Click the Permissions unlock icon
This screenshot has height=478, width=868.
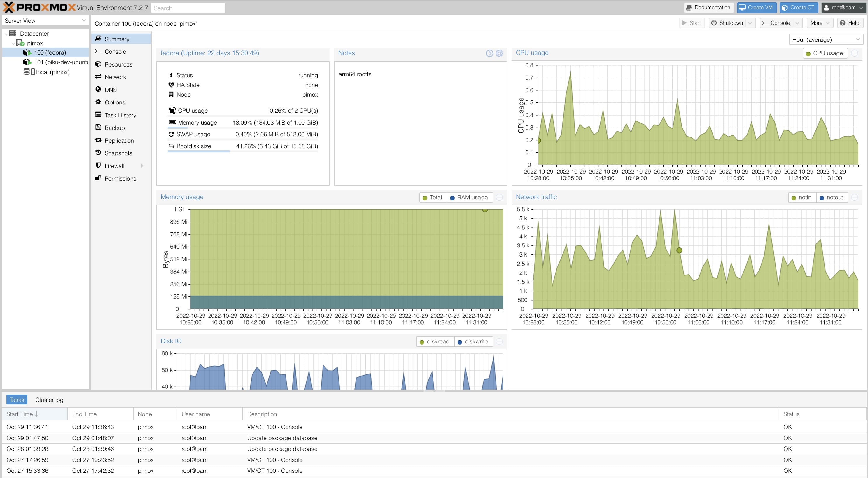pyautogui.click(x=98, y=178)
